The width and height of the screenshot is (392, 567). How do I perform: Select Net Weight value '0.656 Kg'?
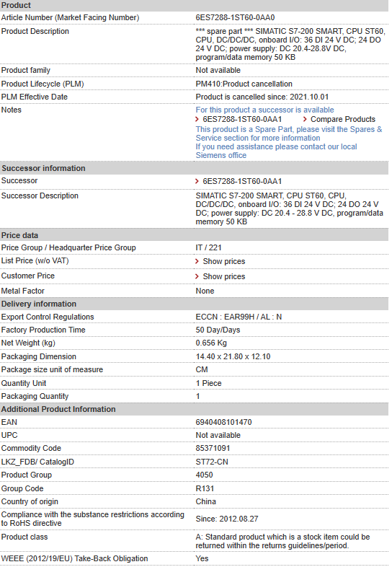pyautogui.click(x=211, y=343)
